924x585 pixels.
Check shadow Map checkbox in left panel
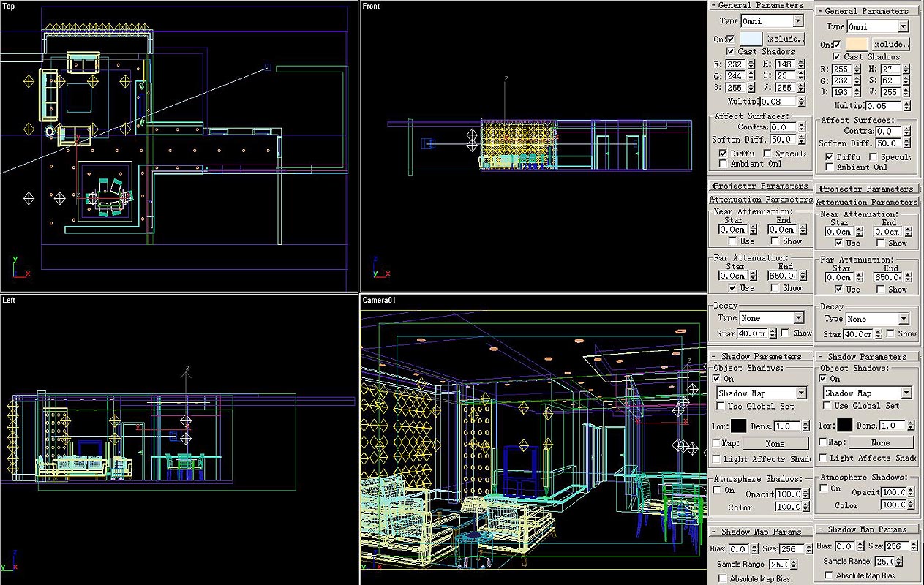(x=716, y=443)
